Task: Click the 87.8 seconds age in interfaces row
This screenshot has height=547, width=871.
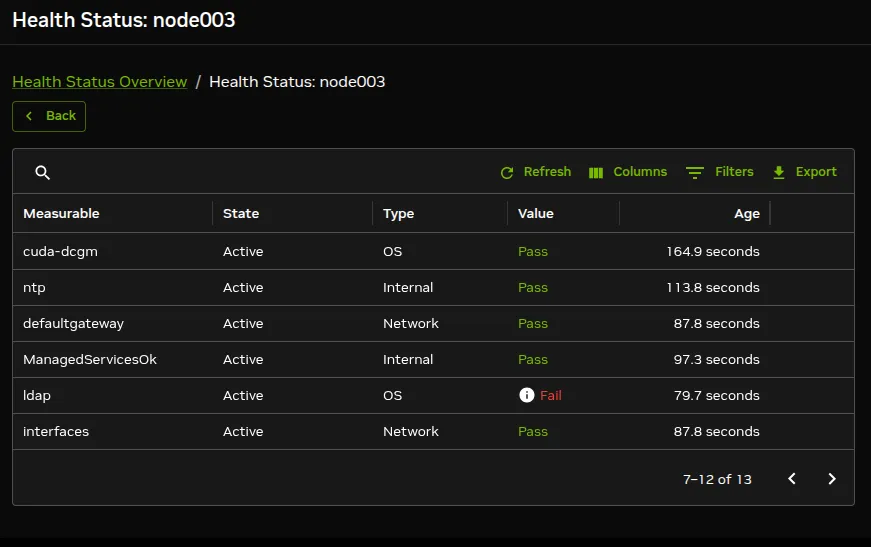Action: pos(717,431)
